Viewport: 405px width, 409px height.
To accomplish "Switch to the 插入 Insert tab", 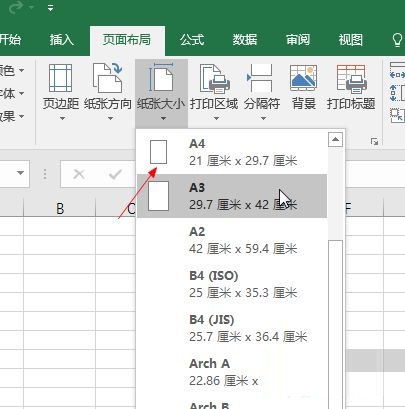I will 61,40.
